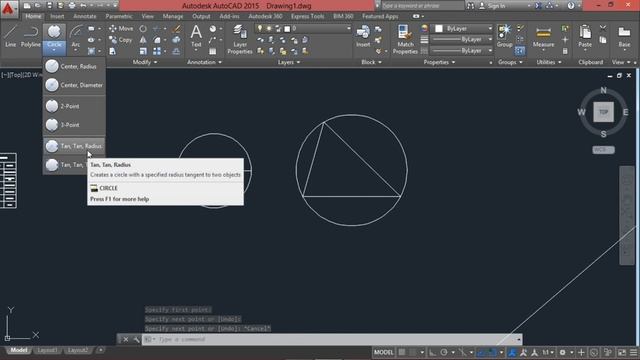
Task: Expand the Annotation panel
Action: pos(204,62)
